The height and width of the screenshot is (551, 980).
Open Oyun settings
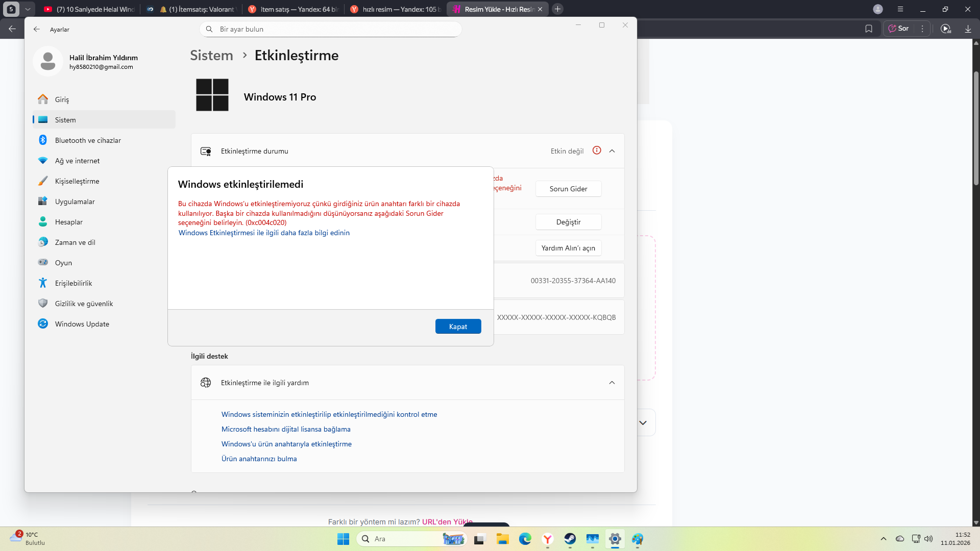[104, 263]
